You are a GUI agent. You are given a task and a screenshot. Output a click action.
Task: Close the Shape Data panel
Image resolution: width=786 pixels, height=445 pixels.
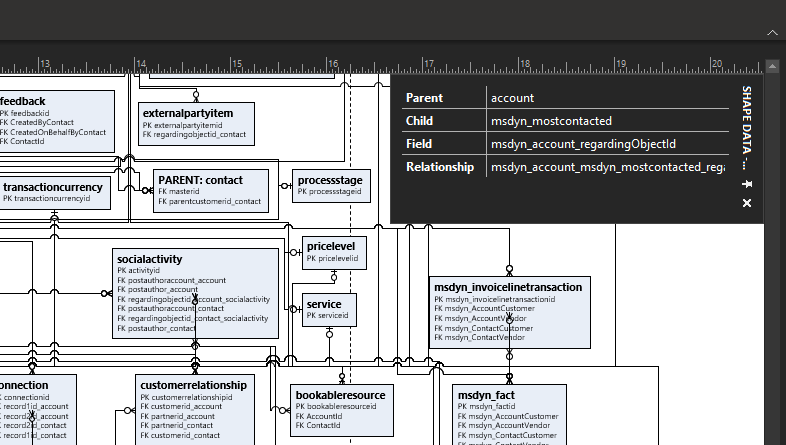(747, 203)
